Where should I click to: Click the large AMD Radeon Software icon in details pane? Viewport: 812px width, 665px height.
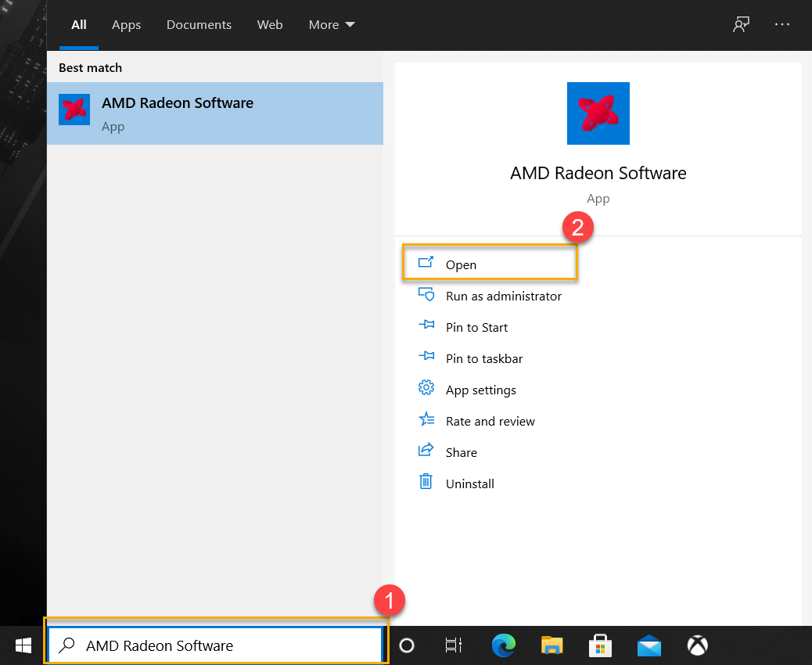coord(598,113)
